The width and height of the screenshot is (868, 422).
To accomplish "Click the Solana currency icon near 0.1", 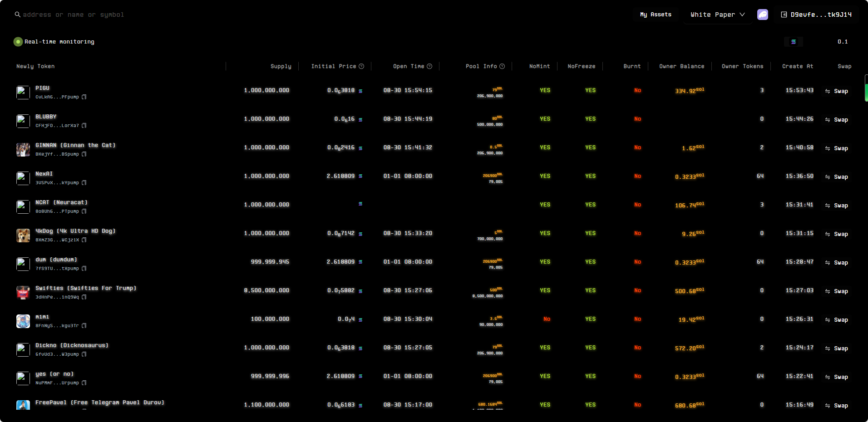I will 793,42.
